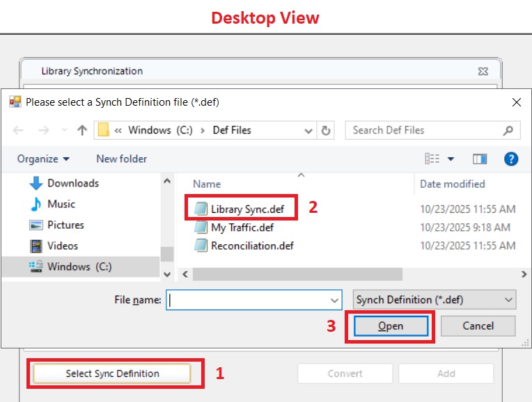Click the Library Sync.def file icon

click(201, 209)
